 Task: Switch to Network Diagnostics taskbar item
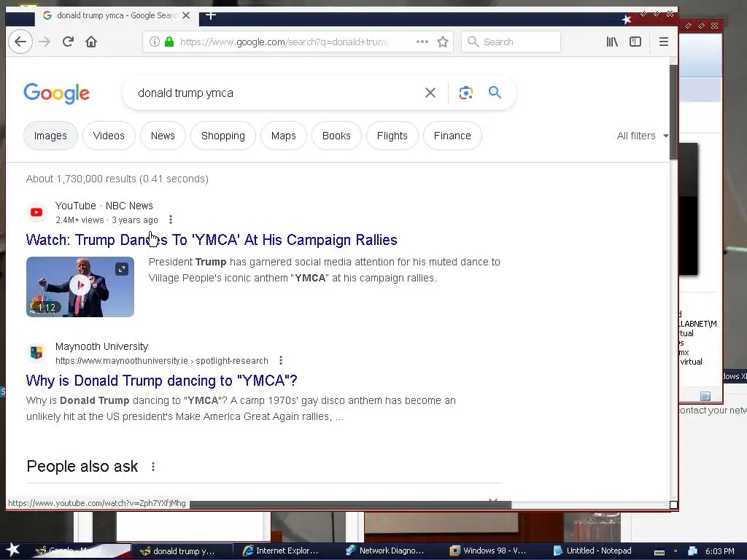pos(385,551)
